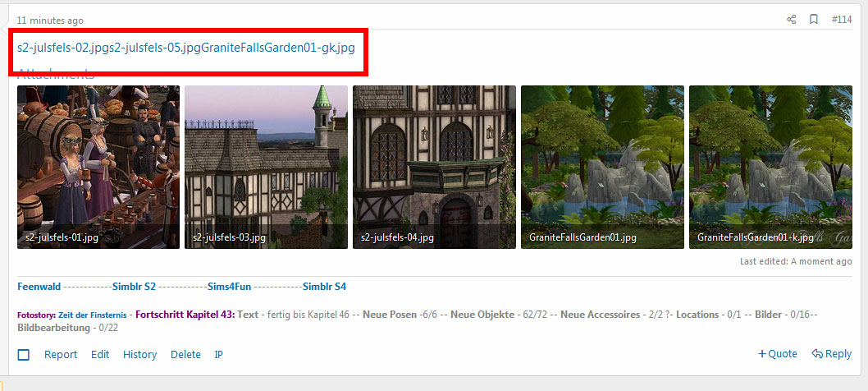Image resolution: width=868 pixels, height=391 pixels.
Task: Click the share post icon
Action: 792,20
